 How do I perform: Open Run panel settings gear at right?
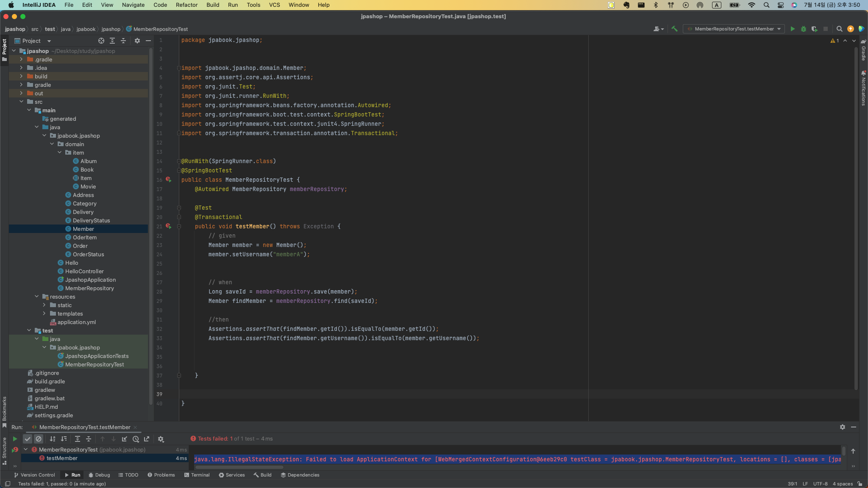click(843, 427)
